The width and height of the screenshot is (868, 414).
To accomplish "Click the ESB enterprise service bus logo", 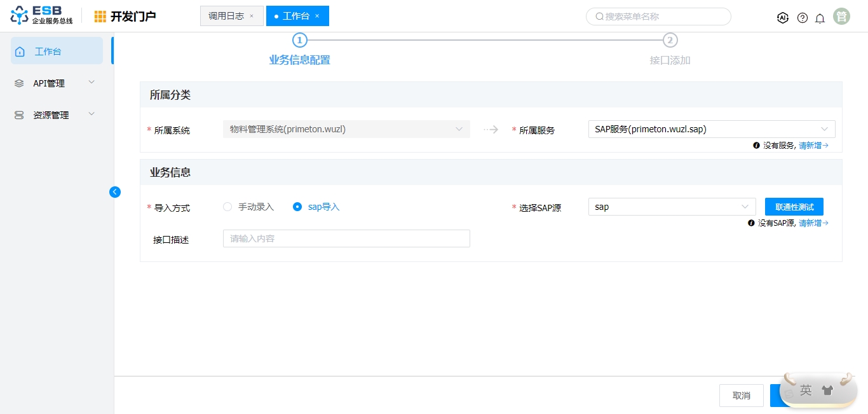I will (41, 16).
